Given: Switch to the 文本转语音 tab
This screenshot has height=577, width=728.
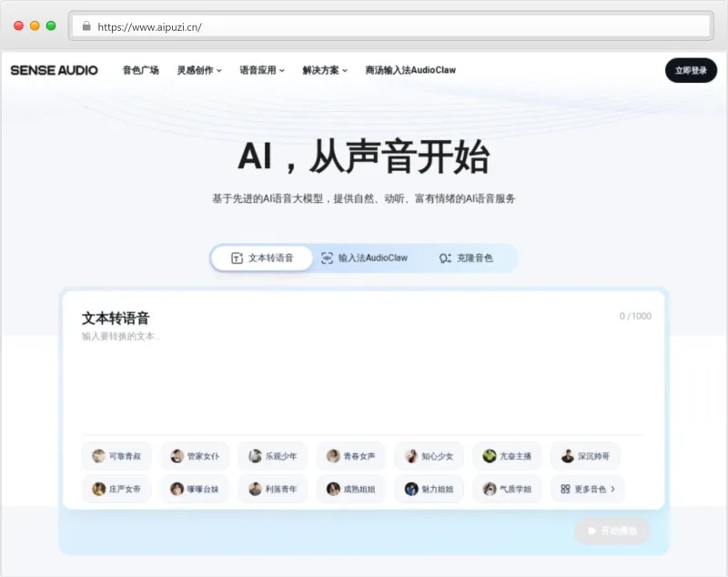Looking at the screenshot, I should click(x=261, y=258).
